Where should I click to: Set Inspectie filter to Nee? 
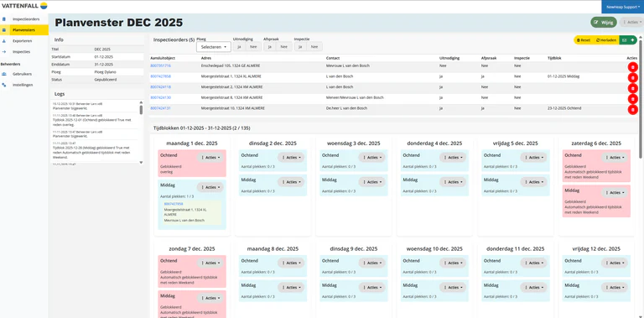click(314, 47)
